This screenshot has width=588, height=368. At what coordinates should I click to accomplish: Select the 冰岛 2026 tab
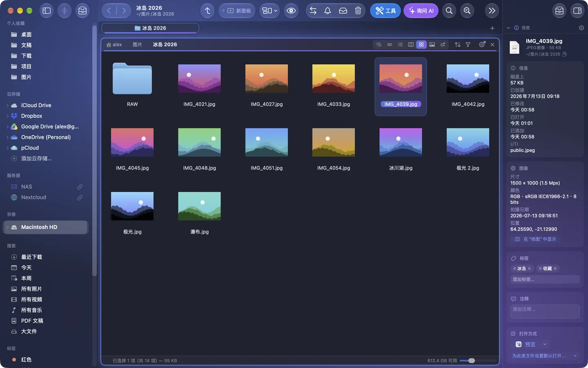(150, 28)
